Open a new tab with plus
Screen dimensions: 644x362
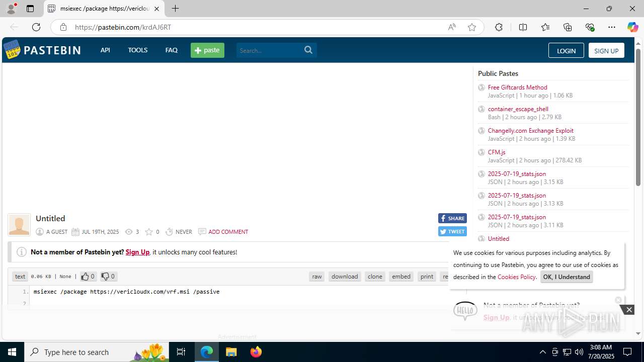click(x=175, y=9)
